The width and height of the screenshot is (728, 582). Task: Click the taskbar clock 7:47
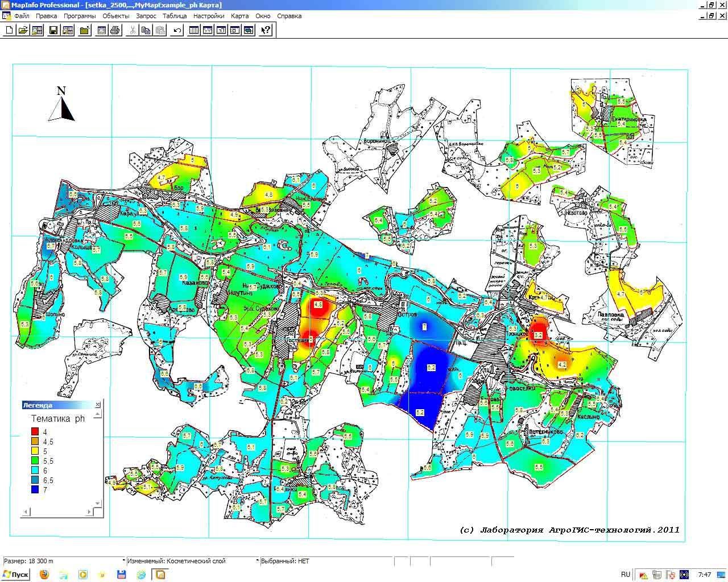coord(705,575)
